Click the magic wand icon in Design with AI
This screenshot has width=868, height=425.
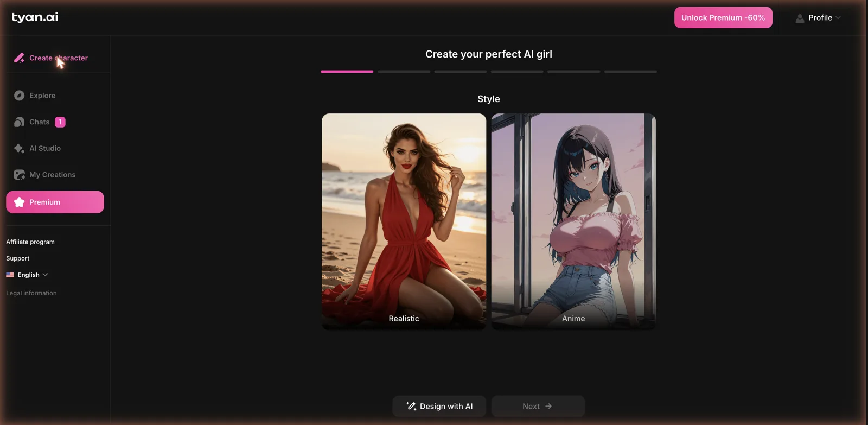pyautogui.click(x=411, y=406)
